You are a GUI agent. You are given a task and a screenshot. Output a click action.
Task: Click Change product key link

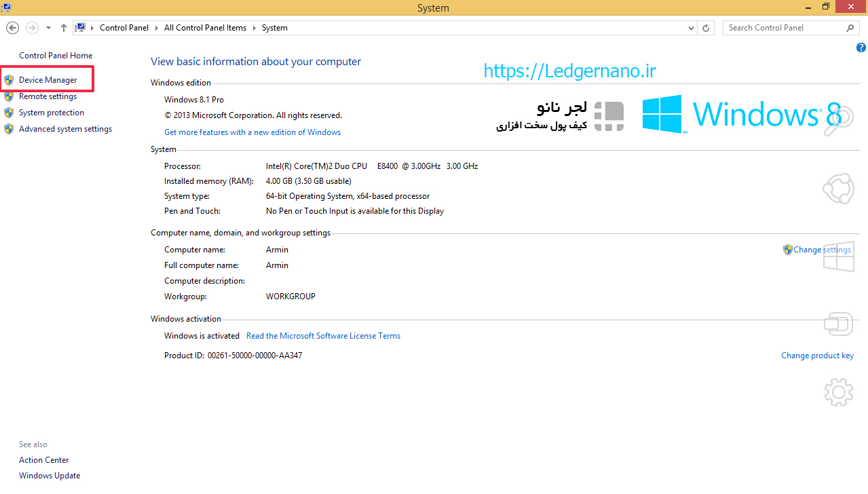[817, 356]
